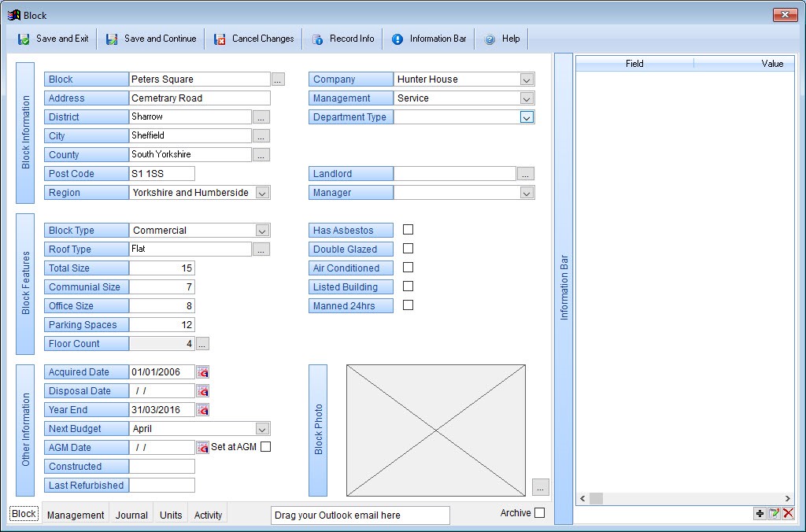
Task: Click the County lookup ellipsis button
Action: [261, 155]
